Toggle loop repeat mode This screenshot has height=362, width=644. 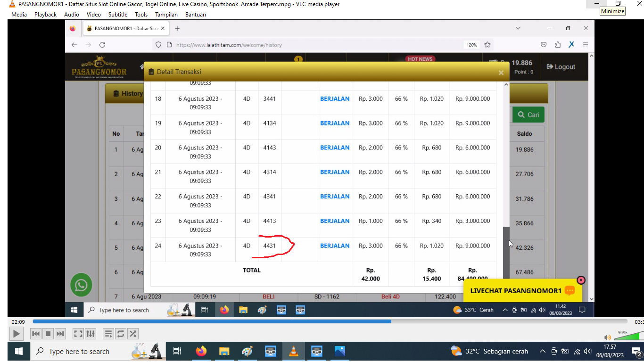[121, 334]
